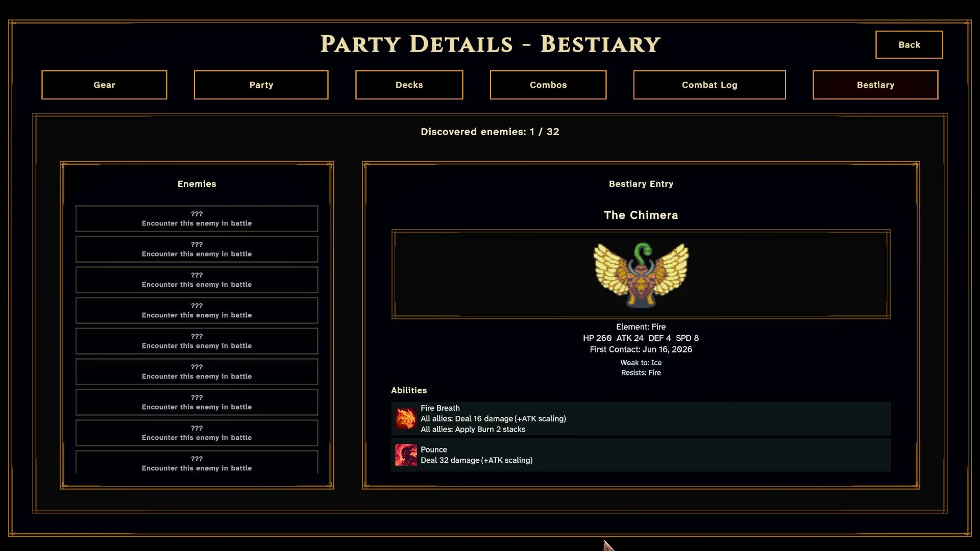Select the Bestiary tab

(x=875, y=85)
